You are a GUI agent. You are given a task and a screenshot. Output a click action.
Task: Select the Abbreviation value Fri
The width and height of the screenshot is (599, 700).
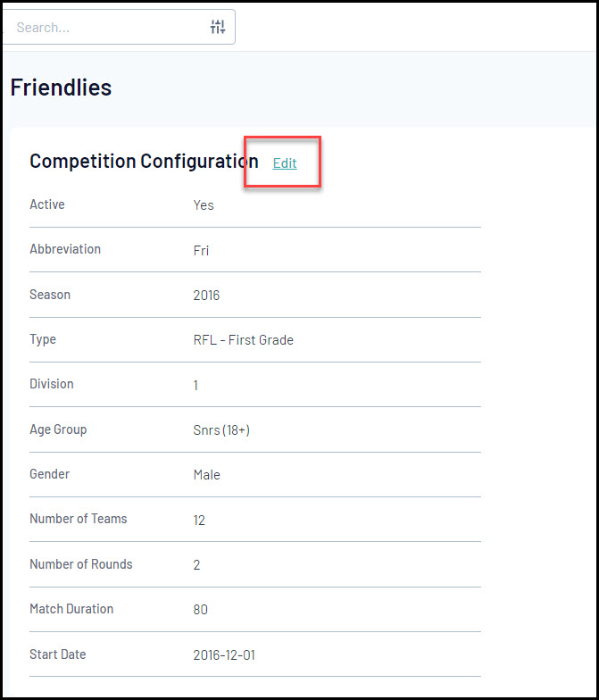(201, 251)
